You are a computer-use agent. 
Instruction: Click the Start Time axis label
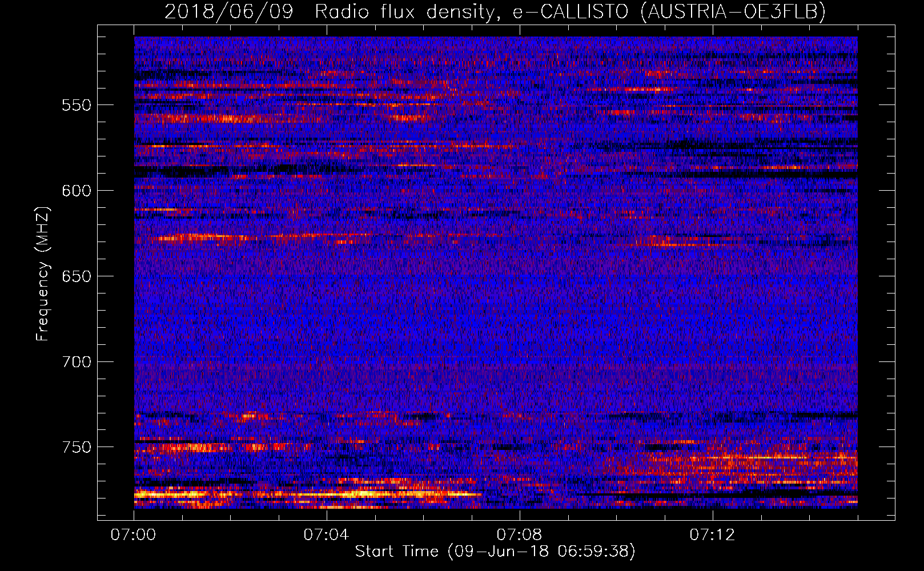click(x=495, y=552)
